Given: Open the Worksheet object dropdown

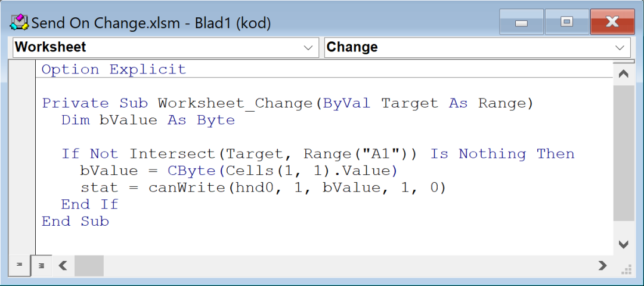Looking at the screenshot, I should click(x=308, y=48).
